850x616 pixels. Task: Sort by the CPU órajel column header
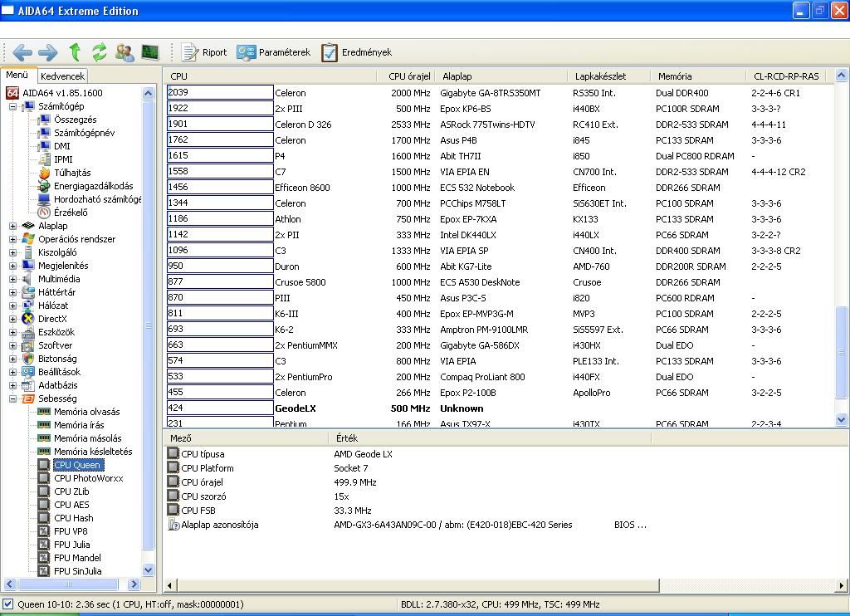pyautogui.click(x=408, y=76)
